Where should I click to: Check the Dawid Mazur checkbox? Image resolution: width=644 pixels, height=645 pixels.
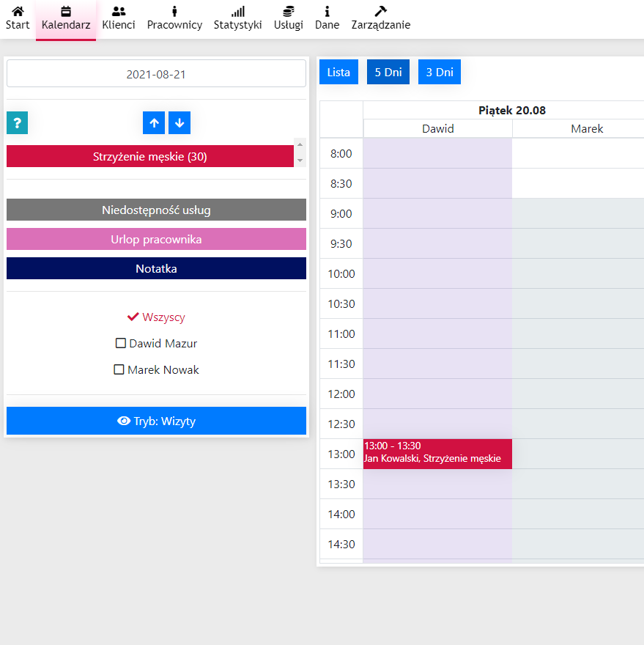121,343
